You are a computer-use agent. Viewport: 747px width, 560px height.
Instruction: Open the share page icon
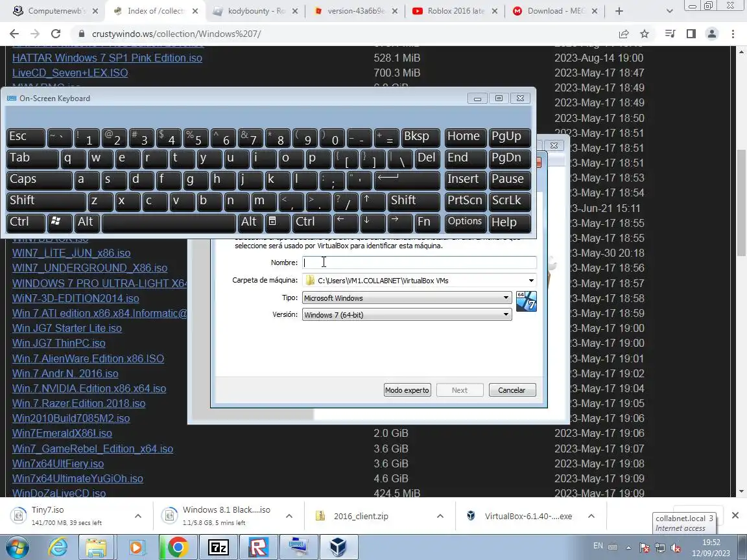pyautogui.click(x=624, y=34)
